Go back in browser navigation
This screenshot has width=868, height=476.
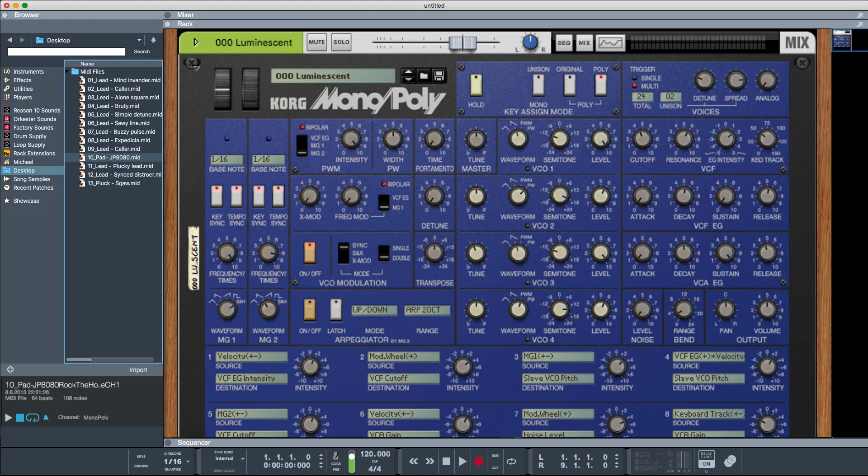click(9, 40)
